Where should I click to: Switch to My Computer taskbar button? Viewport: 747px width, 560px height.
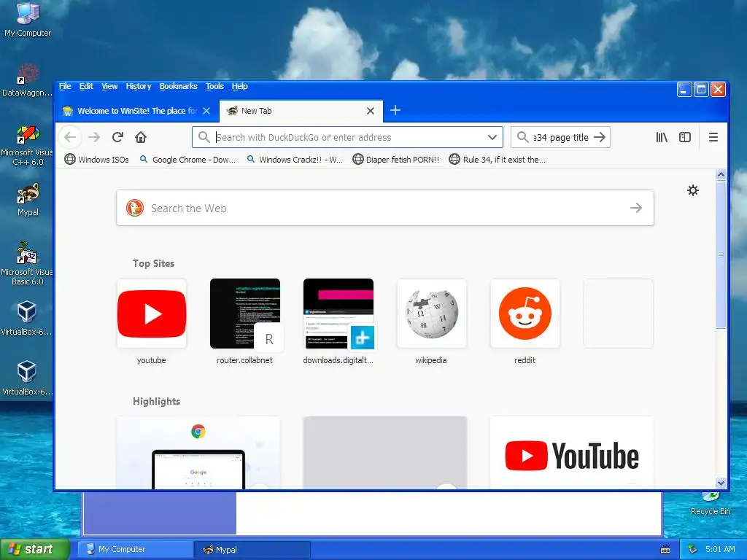click(135, 549)
